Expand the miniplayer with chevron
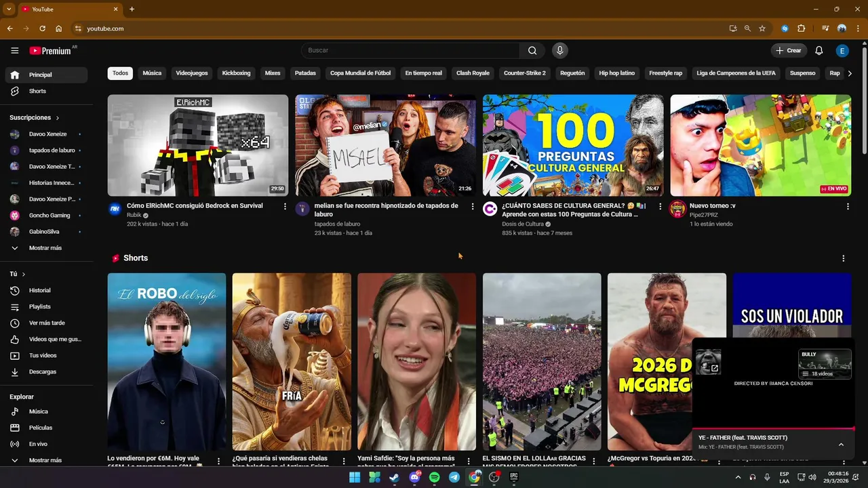Screen dimensions: 868x488 click(x=841, y=445)
